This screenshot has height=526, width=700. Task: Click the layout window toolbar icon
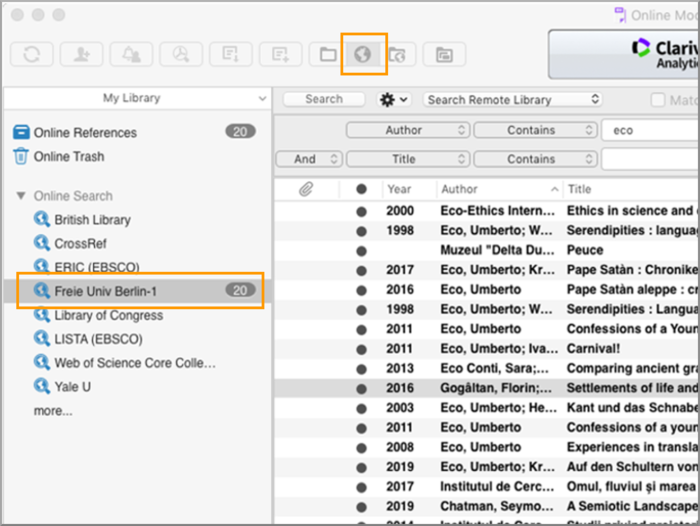[x=444, y=54]
